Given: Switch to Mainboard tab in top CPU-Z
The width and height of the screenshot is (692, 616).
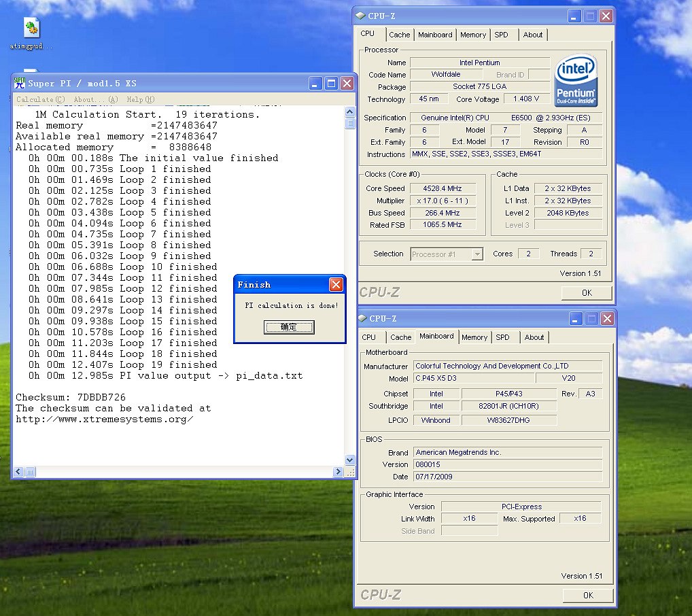Looking at the screenshot, I should pos(435,35).
